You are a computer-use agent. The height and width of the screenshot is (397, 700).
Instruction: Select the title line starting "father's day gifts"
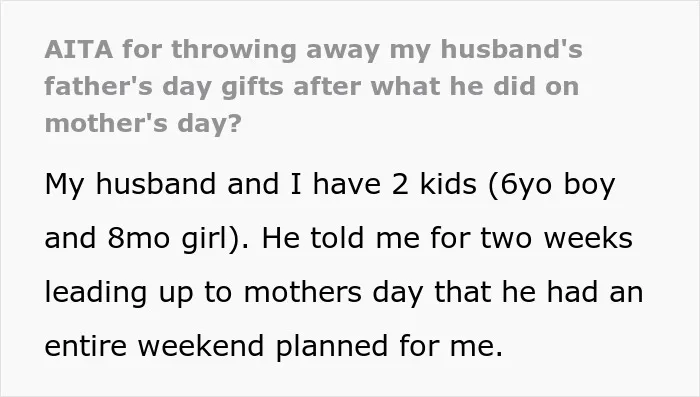[312, 86]
